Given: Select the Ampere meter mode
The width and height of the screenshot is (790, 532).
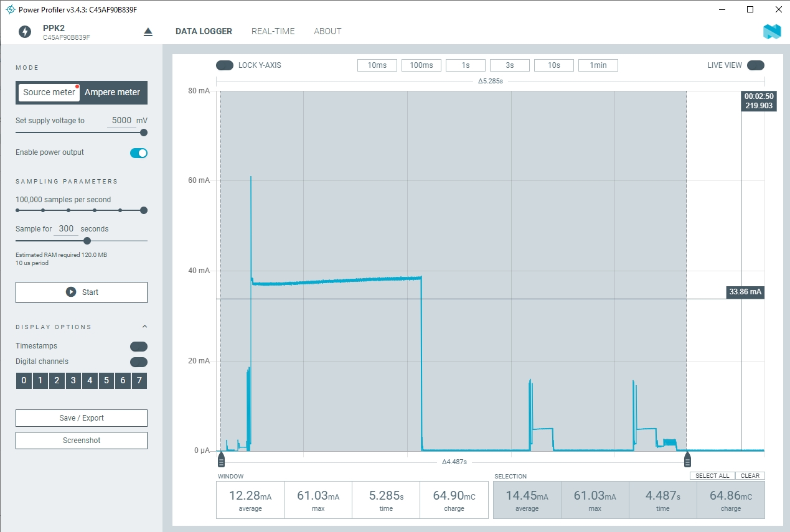Looking at the screenshot, I should [x=113, y=92].
